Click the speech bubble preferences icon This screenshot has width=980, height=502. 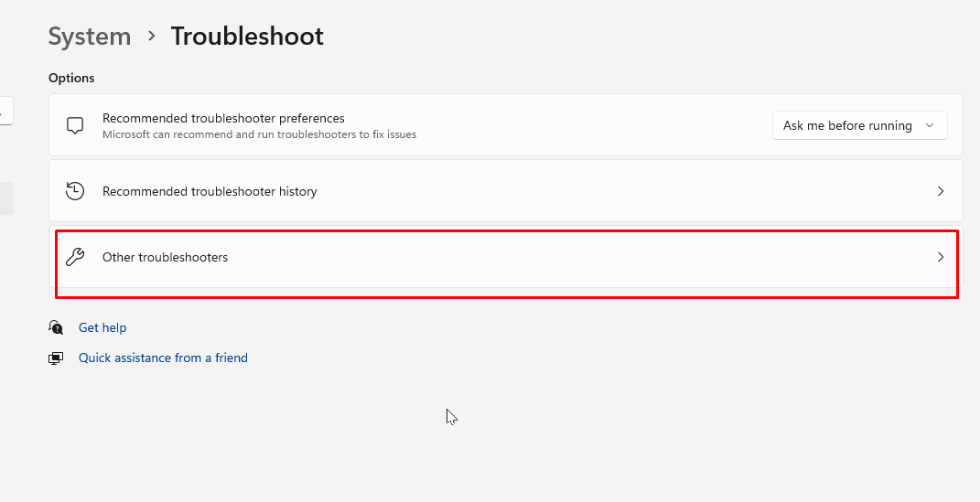coord(75,125)
